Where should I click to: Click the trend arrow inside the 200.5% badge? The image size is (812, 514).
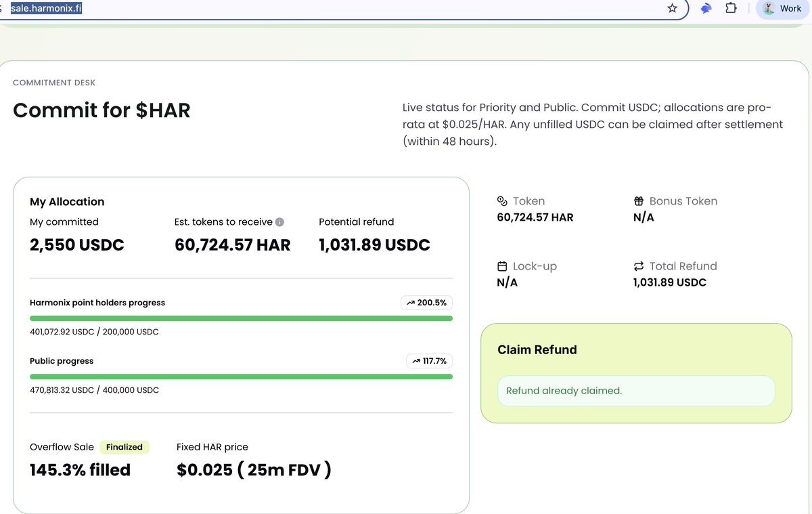coord(413,303)
